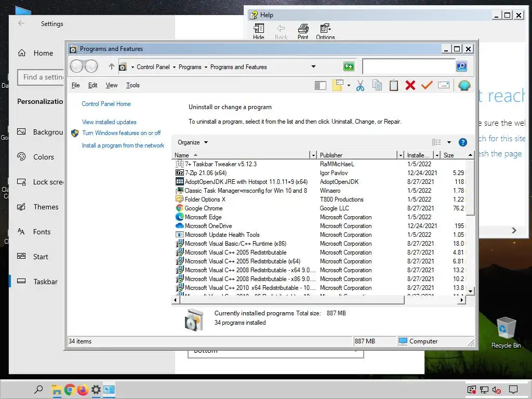Viewport: 532px width, 399px height.
Task: Toggle the preview pane layout icon
Action: 320,86
